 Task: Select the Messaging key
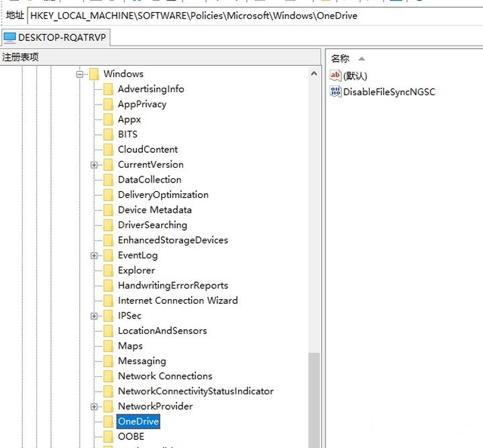[x=142, y=361]
